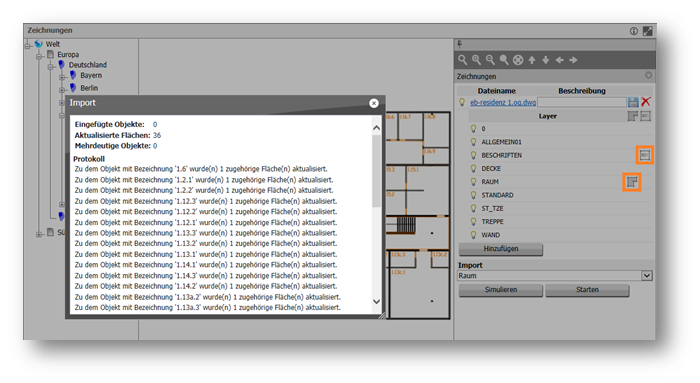This screenshot has height=383, width=700.
Task: Pan the drawing down with the arrow
Action: [546, 60]
